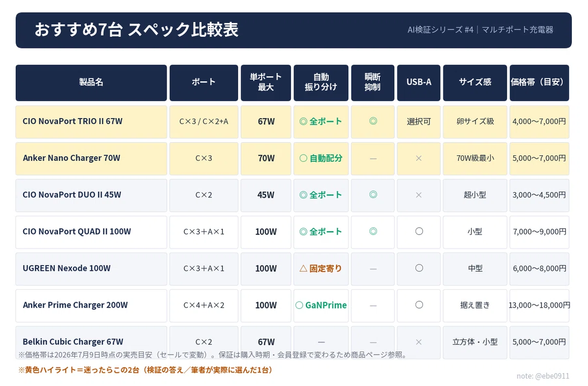Click the 価格帯(目安) column header
Viewport: 588px width, 386px height.
tap(539, 82)
